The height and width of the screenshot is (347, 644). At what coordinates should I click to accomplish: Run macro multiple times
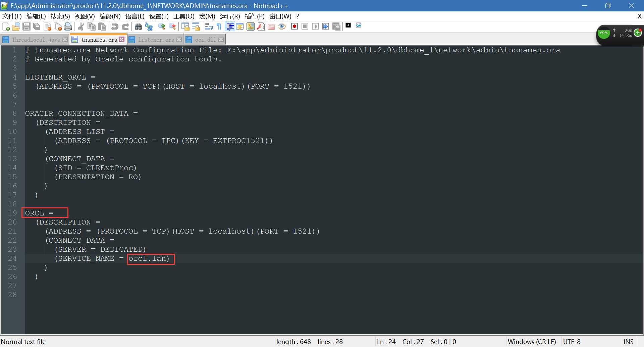326,27
